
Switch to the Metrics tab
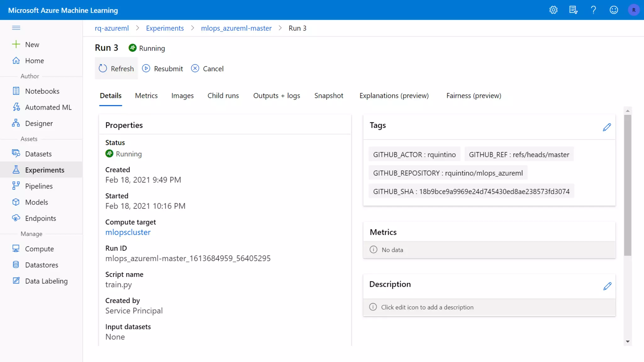point(146,96)
